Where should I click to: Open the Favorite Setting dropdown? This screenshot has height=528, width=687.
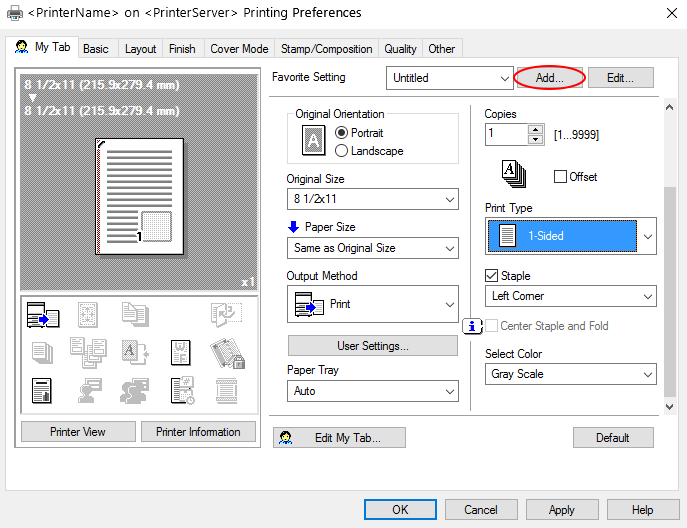(450, 78)
